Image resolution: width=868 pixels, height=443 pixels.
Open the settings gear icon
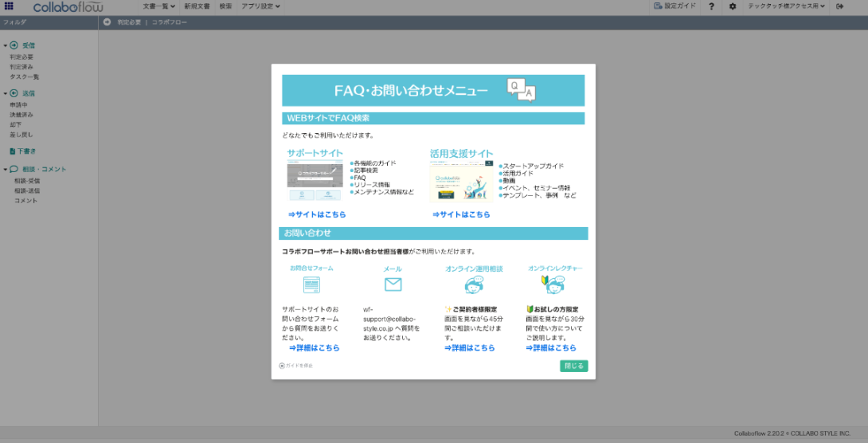[733, 6]
